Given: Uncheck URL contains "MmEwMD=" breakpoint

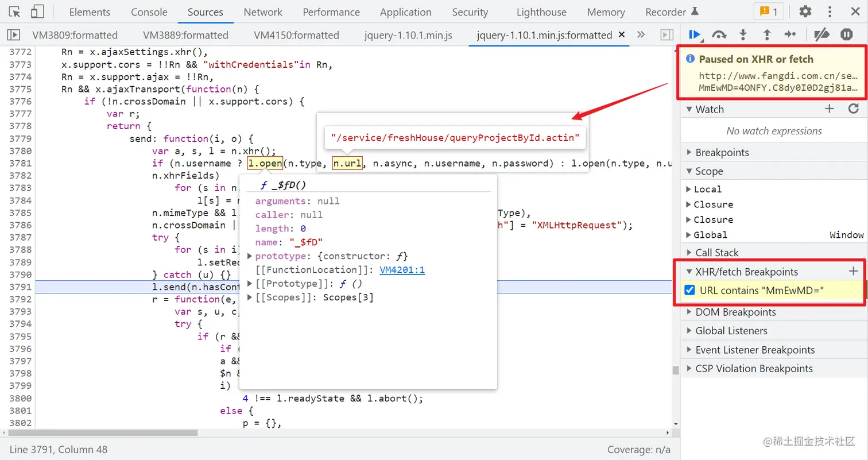Looking at the screenshot, I should tap(690, 291).
